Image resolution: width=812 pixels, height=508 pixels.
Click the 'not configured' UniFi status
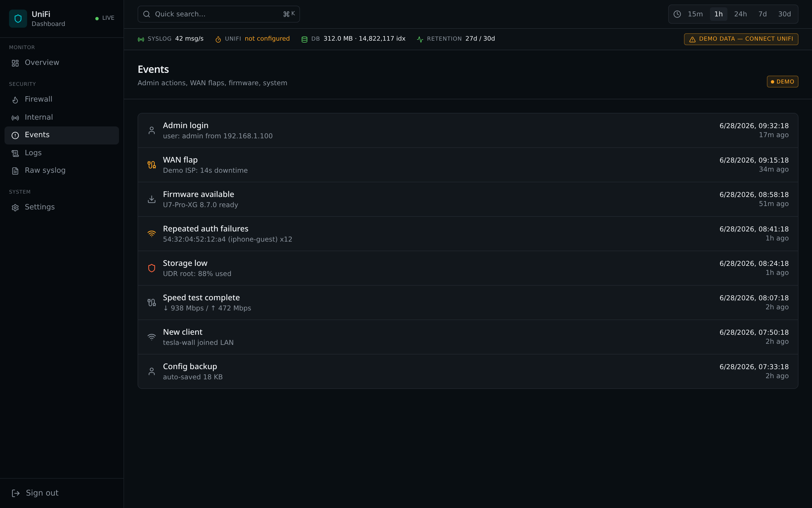[x=267, y=39]
